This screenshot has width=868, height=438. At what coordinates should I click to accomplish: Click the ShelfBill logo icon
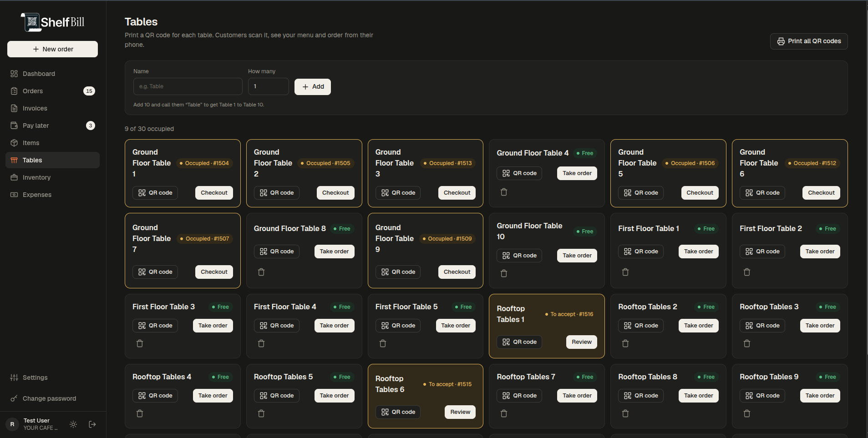[x=30, y=22]
